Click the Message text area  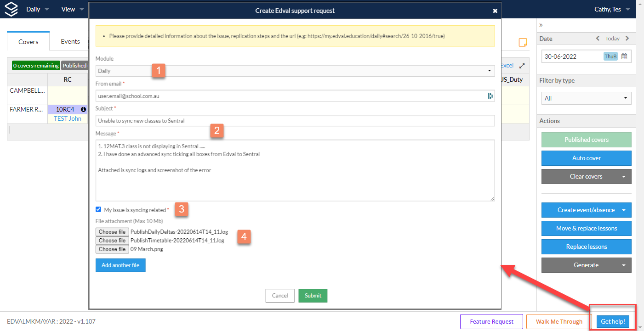click(295, 170)
